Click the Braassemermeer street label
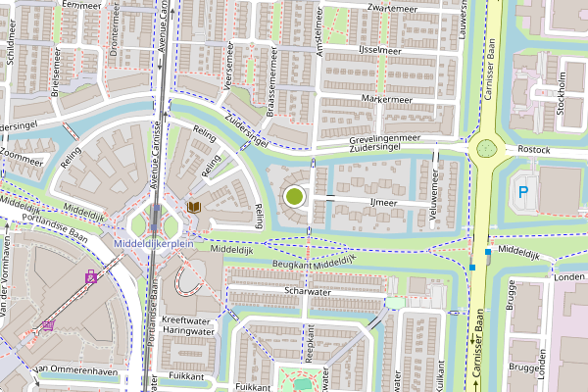This screenshot has height=392, width=588. pyautogui.click(x=271, y=82)
